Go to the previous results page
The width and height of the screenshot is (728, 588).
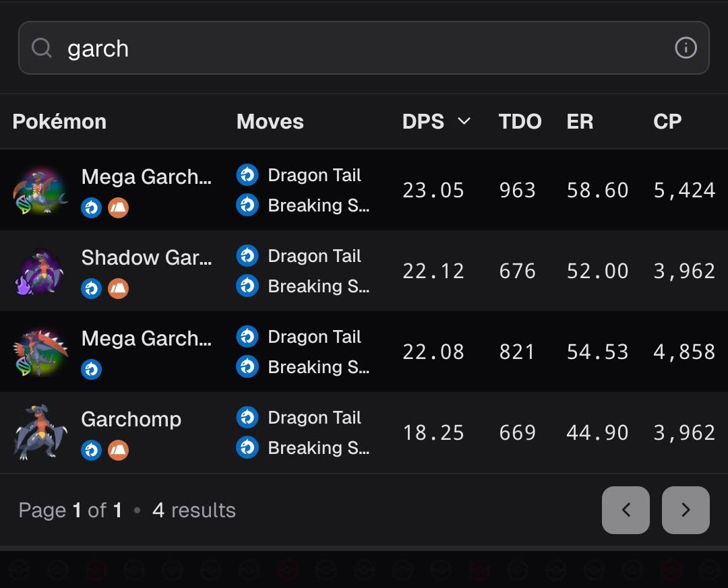point(626,510)
